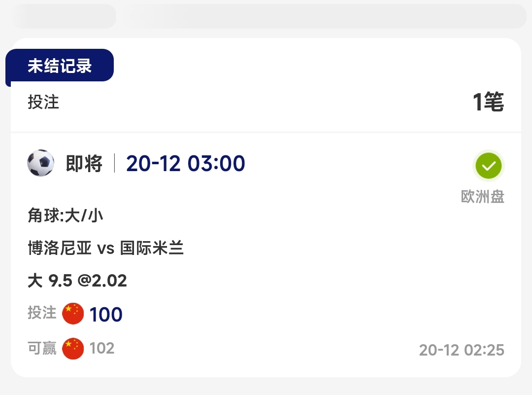This screenshot has width=532, height=395.
Task: Click the green checkmark status icon
Action: [488, 166]
